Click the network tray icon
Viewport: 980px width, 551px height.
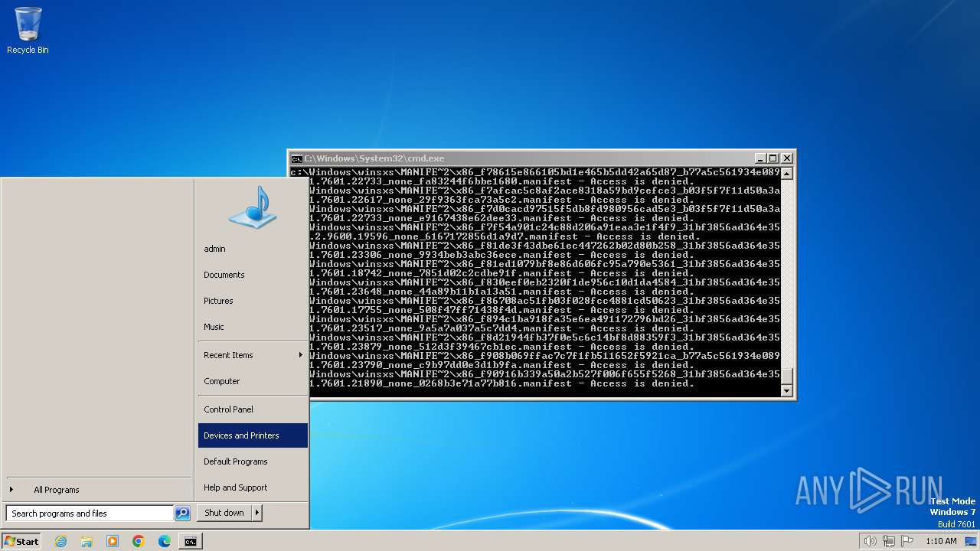click(x=888, y=541)
